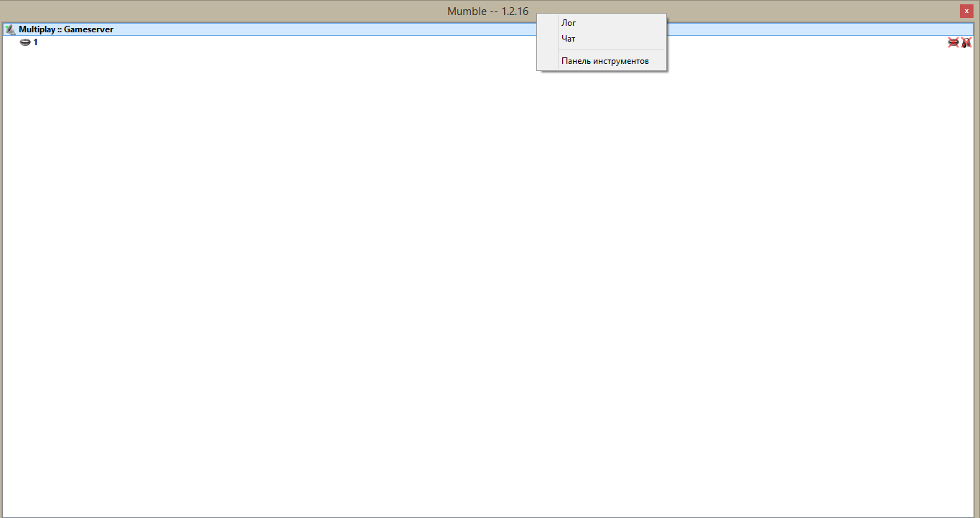Click the Multiplay Gameserver server icon
The width and height of the screenshot is (980, 518).
click(x=10, y=29)
